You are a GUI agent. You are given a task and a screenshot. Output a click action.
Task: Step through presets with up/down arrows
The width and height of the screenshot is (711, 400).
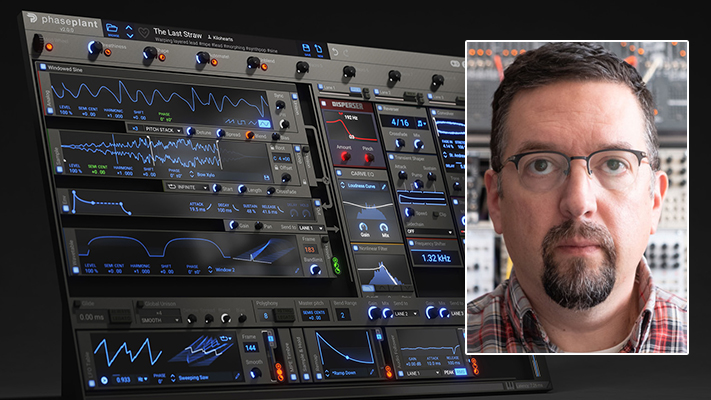click(x=130, y=29)
